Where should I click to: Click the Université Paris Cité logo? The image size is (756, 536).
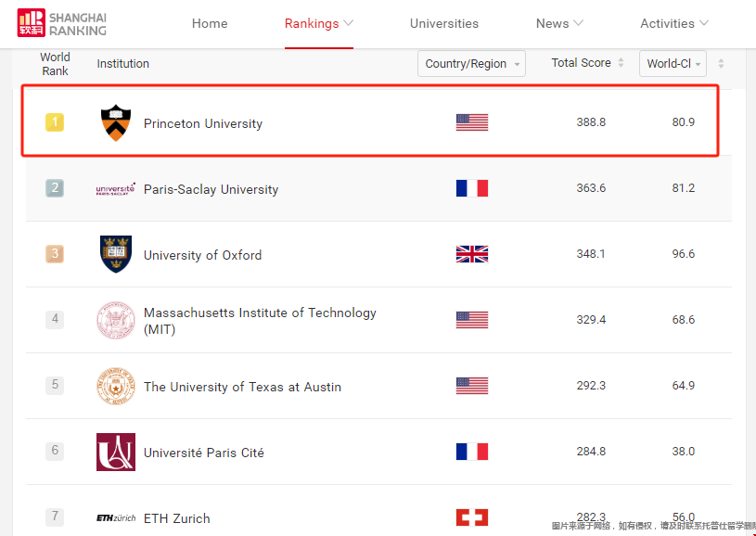(x=116, y=452)
